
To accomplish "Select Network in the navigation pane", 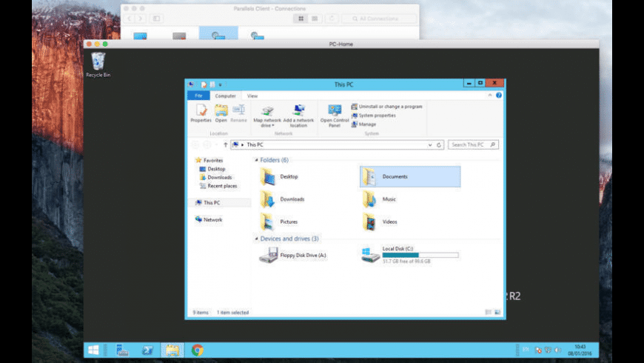I will click(x=209, y=219).
